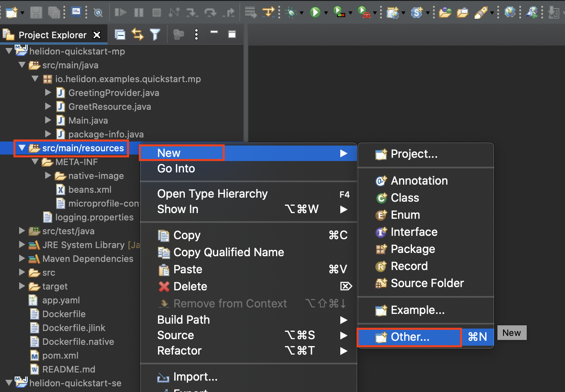Screen dimensions: 565x392
Task: Click the Collapse All icon in Project Explorer
Action: coord(120,35)
